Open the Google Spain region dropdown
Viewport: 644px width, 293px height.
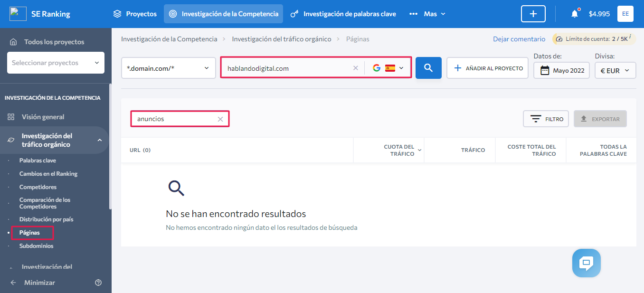388,68
